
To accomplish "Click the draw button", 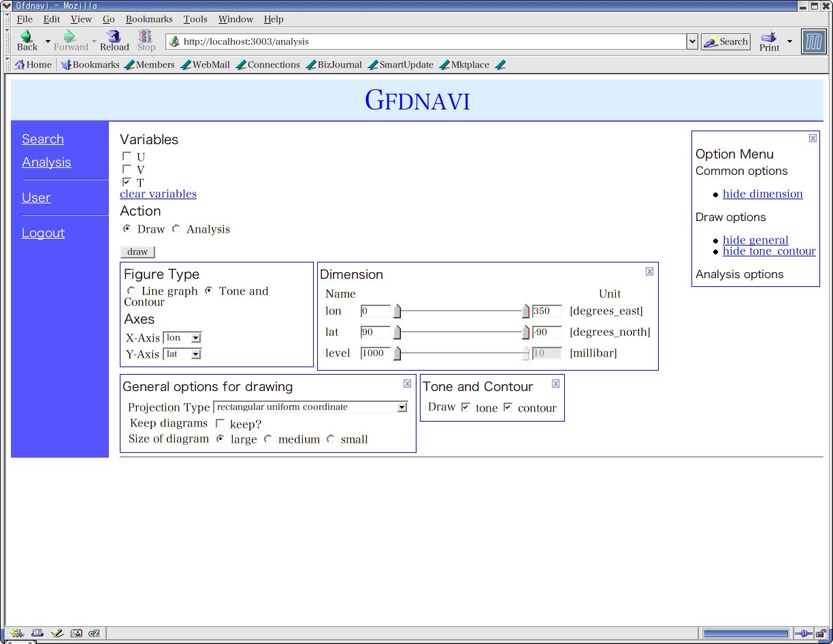I will pyautogui.click(x=137, y=252).
